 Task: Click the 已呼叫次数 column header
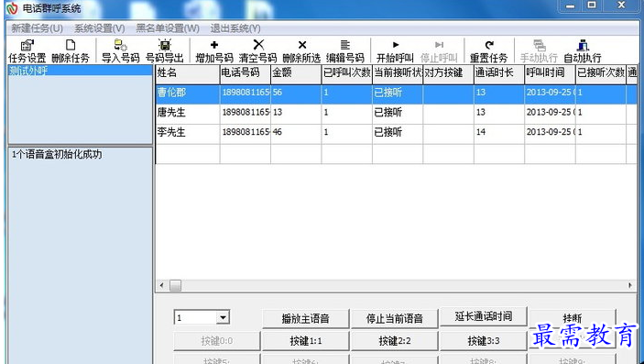[x=347, y=73]
